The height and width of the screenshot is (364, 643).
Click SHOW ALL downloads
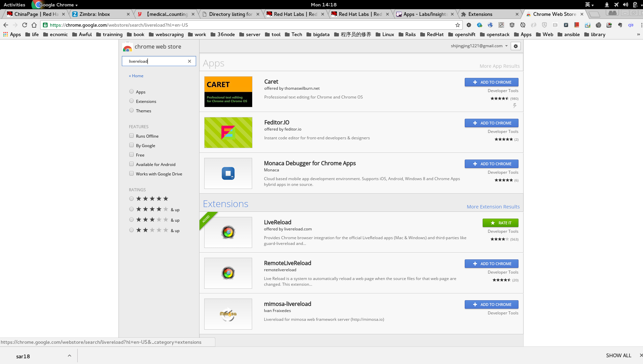pos(618,356)
